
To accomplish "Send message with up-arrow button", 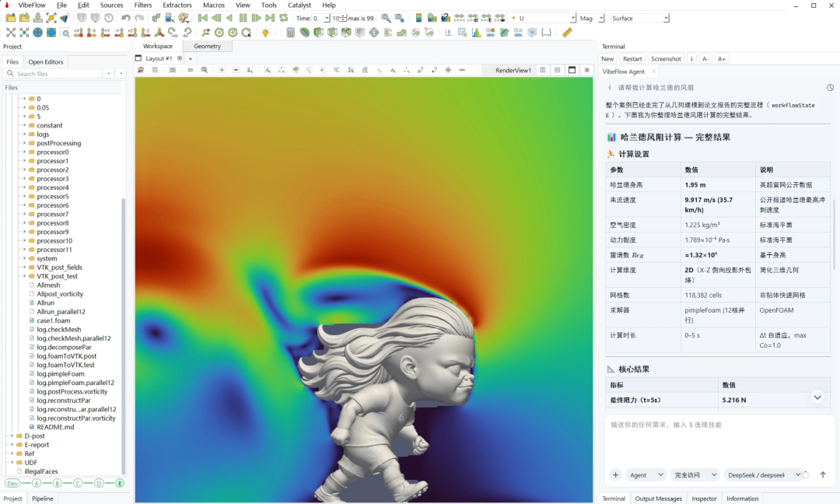I will [x=823, y=474].
